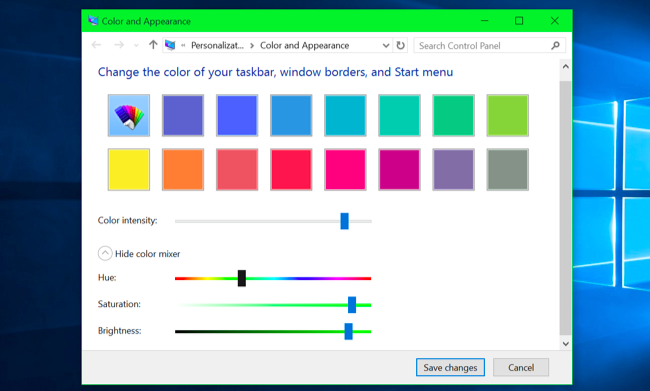Open Personalization breadcrumb in address bar
650x391 pixels.
pos(217,45)
